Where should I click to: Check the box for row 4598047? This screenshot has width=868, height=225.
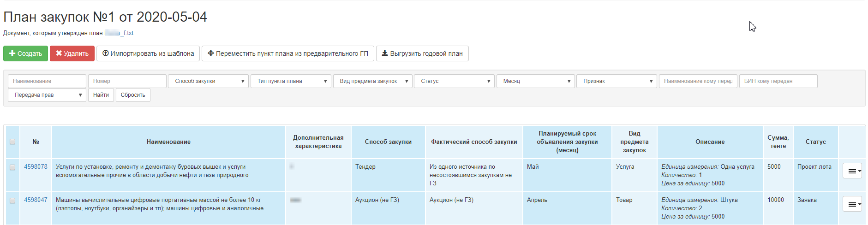click(x=12, y=201)
